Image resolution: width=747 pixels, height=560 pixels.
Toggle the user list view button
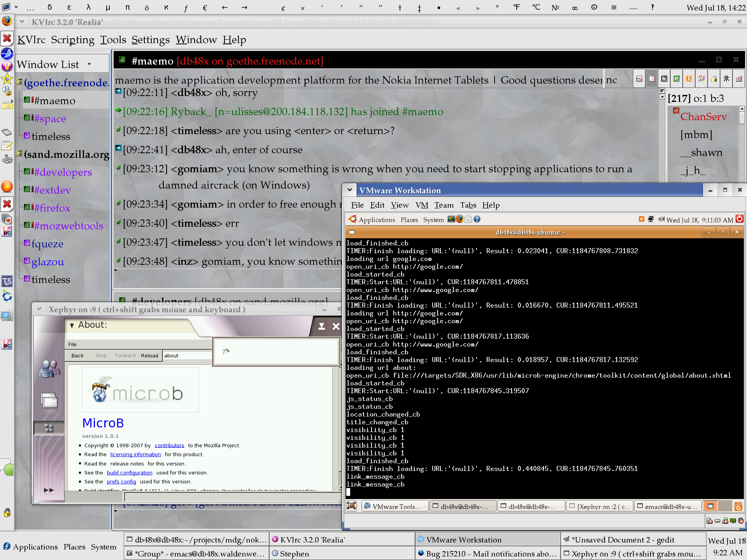pyautogui.click(x=652, y=79)
